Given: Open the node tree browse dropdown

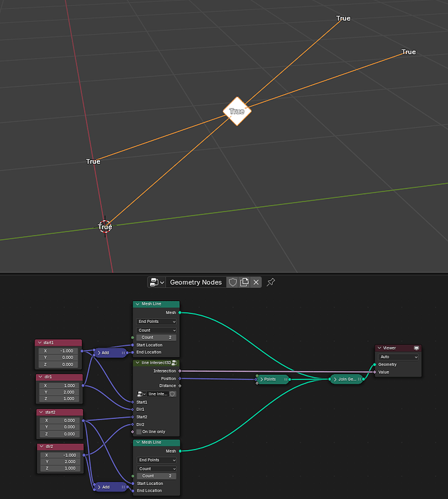Looking at the screenshot, I should [x=157, y=282].
